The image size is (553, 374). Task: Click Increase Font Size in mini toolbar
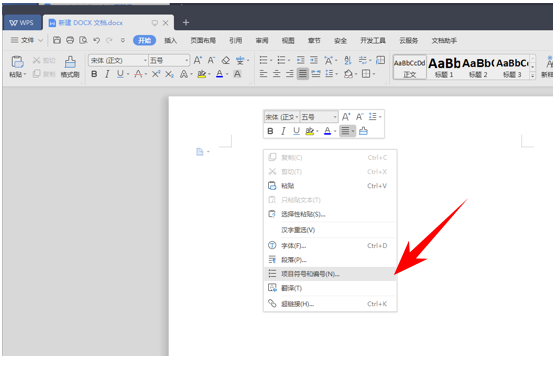pos(346,117)
